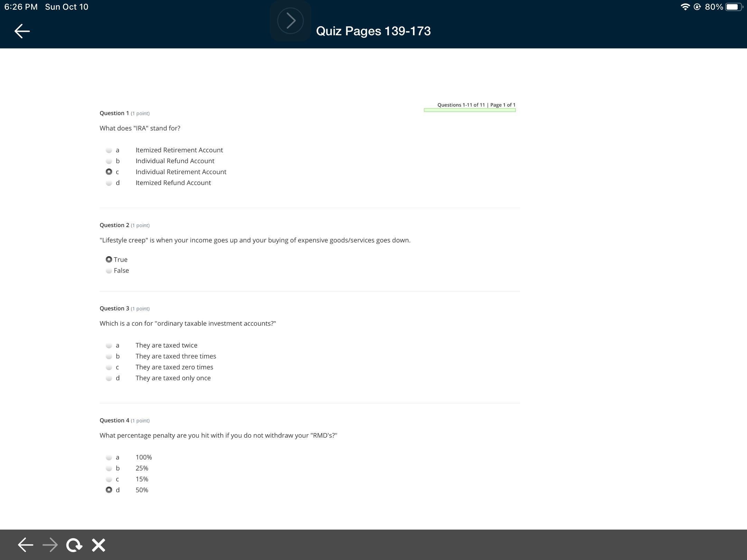Select 'They are taxed twice' answer
The image size is (747, 560).
tap(109, 345)
